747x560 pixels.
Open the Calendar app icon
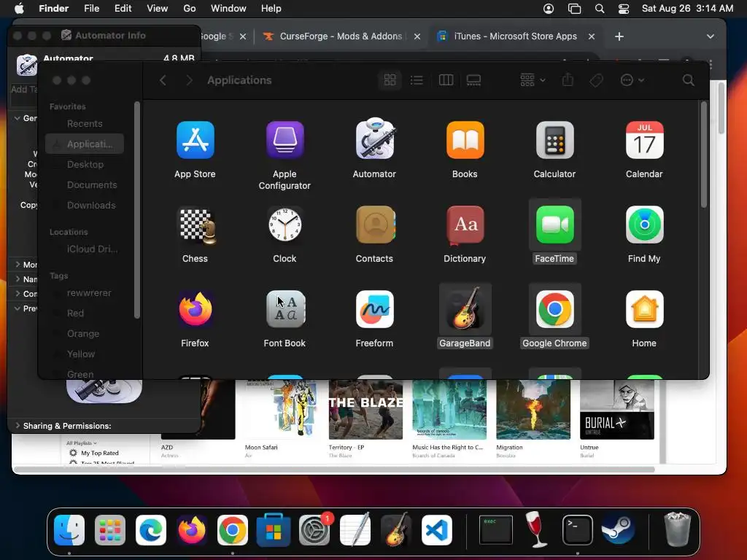coord(644,140)
